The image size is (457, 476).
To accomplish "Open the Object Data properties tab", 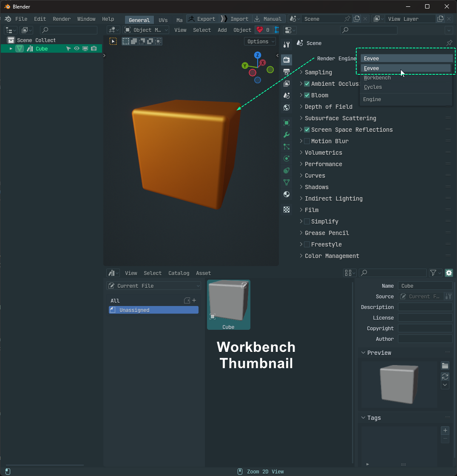I will tap(287, 182).
